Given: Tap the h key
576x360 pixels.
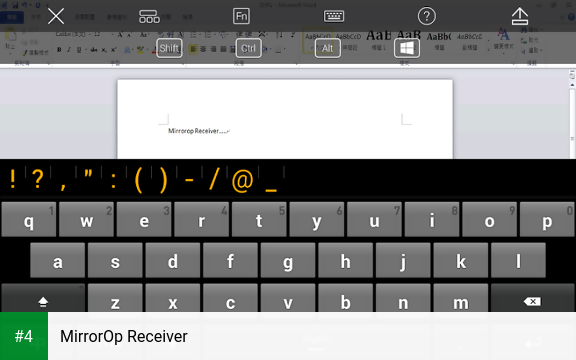Looking at the screenshot, I should (345, 260).
